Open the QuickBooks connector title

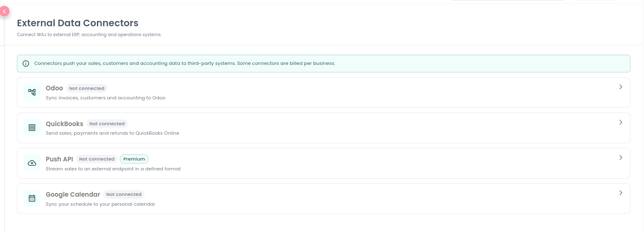coord(65,124)
